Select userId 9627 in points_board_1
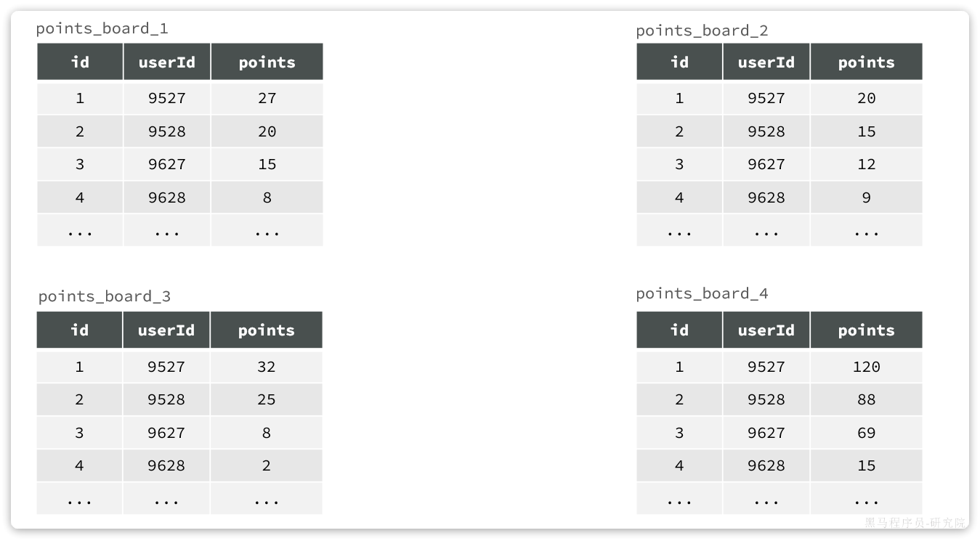Screen dimensions: 980x541 (167, 164)
